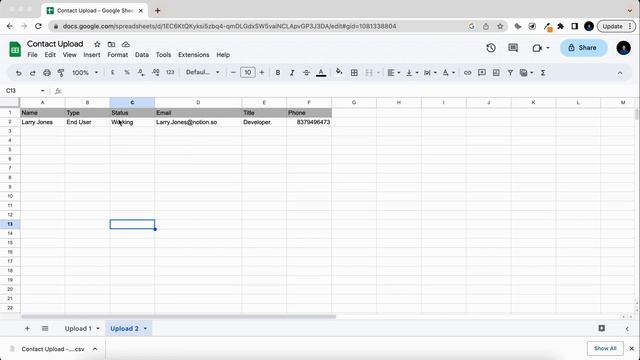The width and height of the screenshot is (640, 360).
Task: Open Merge cells type dropdown arrow
Action: click(x=378, y=73)
